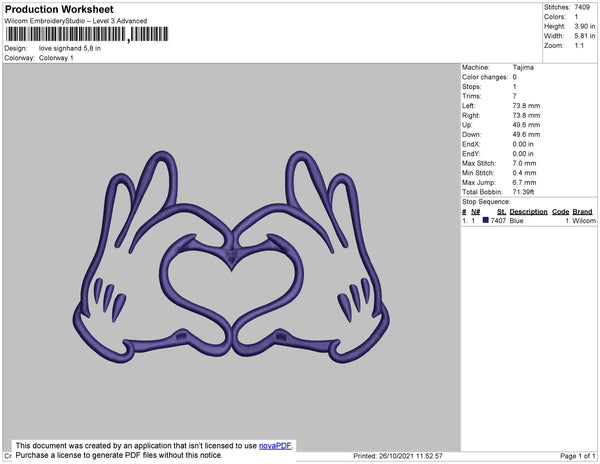
Task: Click the 'Wilcom' brand entry
Action: [584, 221]
